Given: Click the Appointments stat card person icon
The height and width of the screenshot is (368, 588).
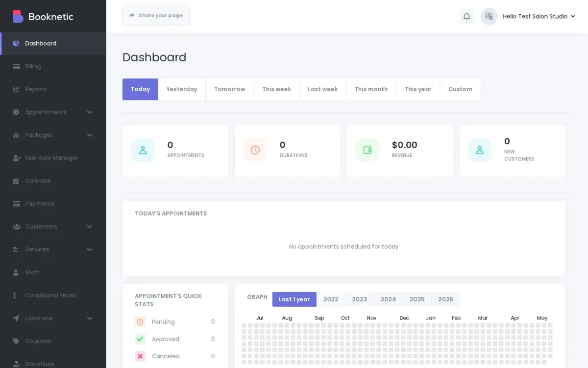Looking at the screenshot, I should point(143,150).
